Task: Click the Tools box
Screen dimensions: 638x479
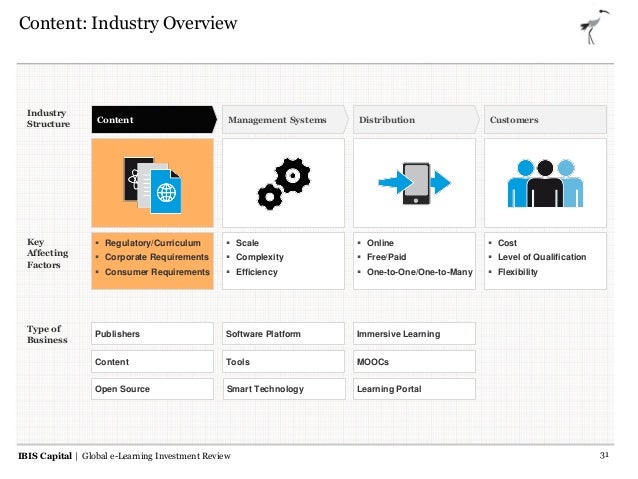Action: pos(283,362)
